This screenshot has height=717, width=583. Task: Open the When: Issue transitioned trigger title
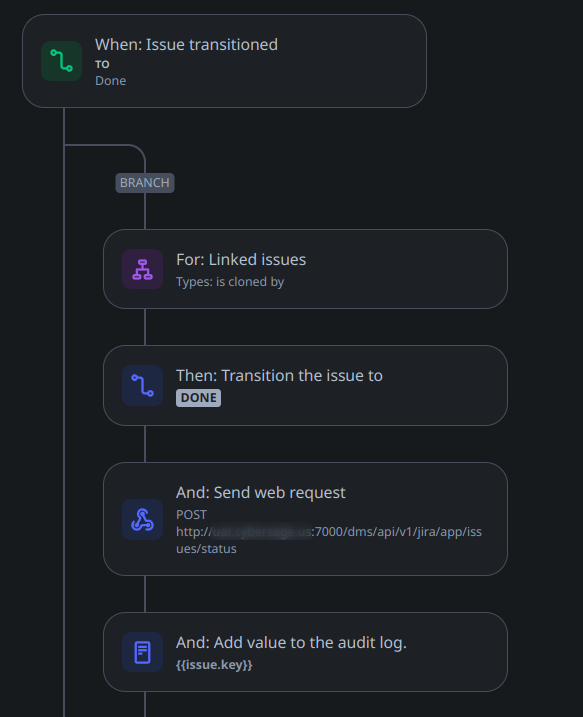pyautogui.click(x=186, y=44)
